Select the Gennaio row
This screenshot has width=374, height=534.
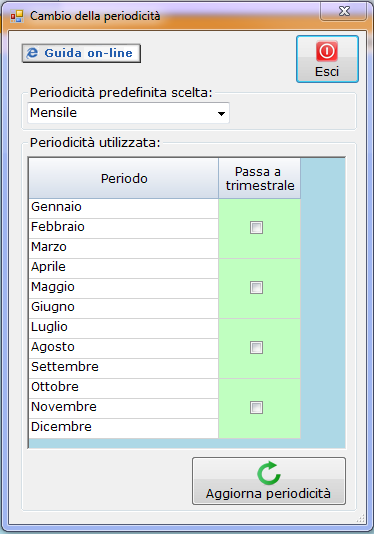pyautogui.click(x=124, y=208)
